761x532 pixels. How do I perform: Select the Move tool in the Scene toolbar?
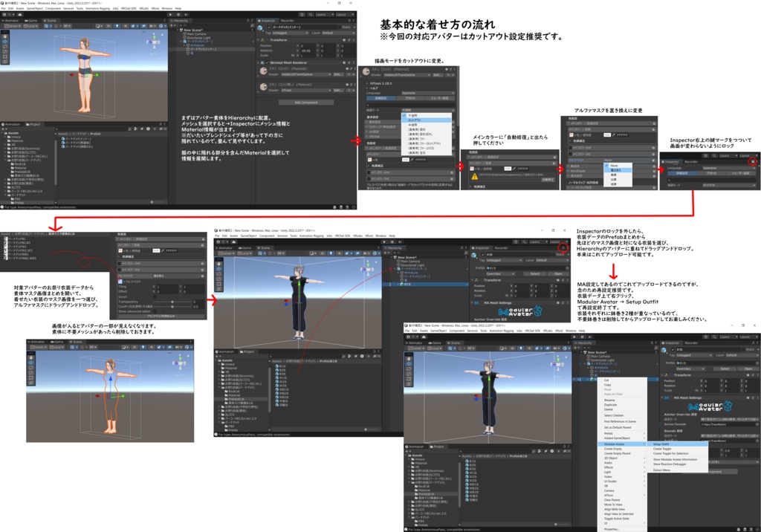pyautogui.click(x=5, y=42)
